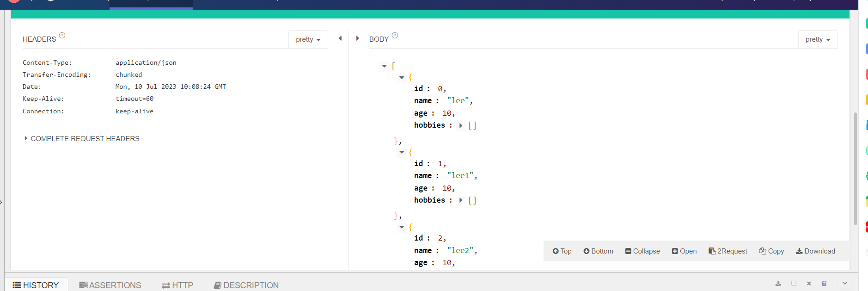This screenshot has height=291, width=868.
Task: Switch to the HTTP tab
Action: (x=177, y=285)
